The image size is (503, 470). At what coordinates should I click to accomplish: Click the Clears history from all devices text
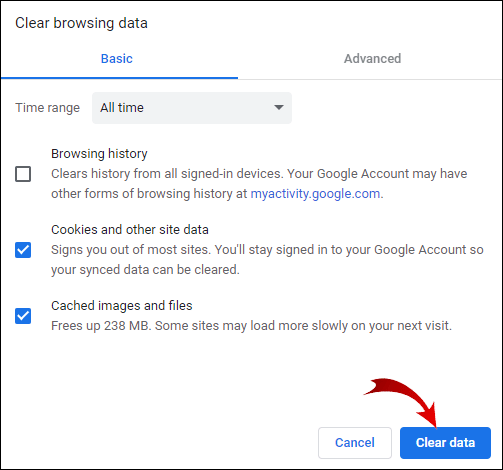[x=259, y=184]
